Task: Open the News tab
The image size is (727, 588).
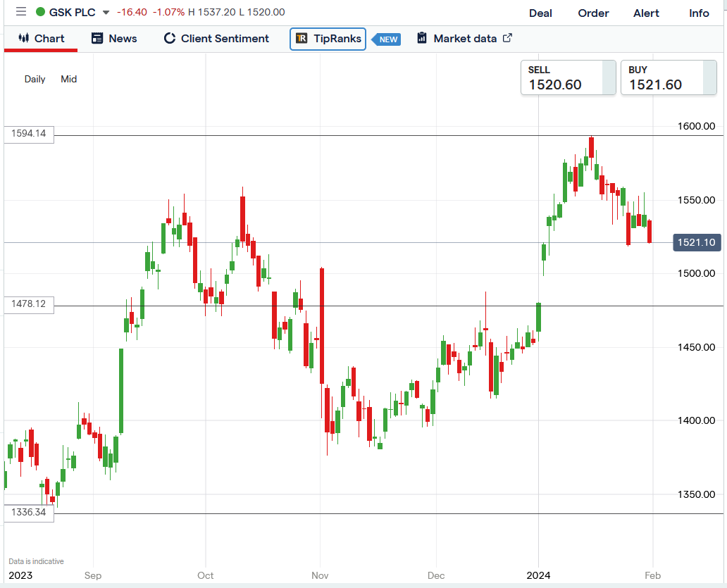Action: [x=114, y=39]
